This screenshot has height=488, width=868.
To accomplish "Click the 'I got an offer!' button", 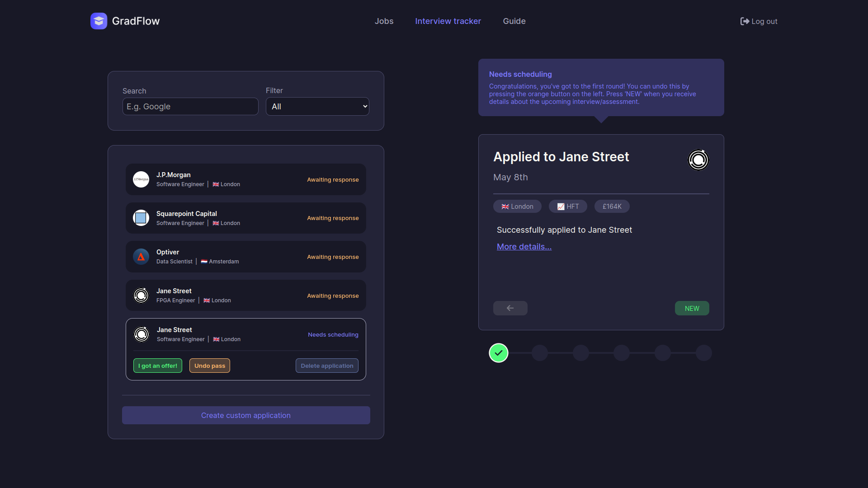I will tap(158, 366).
